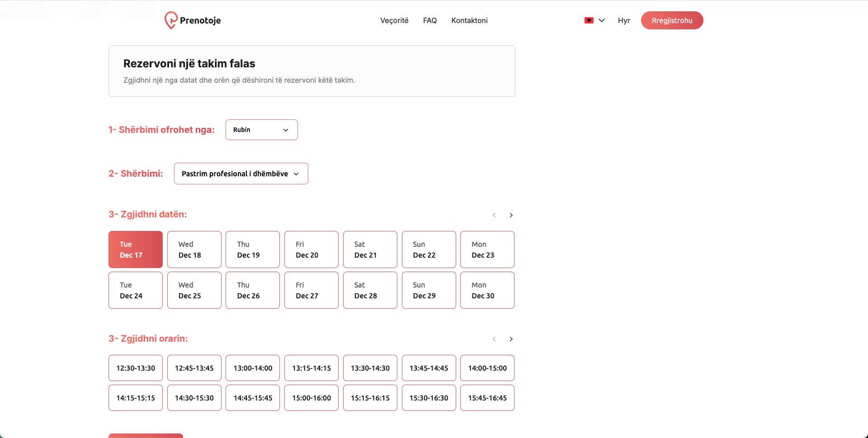Screen dimensions: 868x438
Task: Select the 14:15-15:15 time slot
Action: 136,398
